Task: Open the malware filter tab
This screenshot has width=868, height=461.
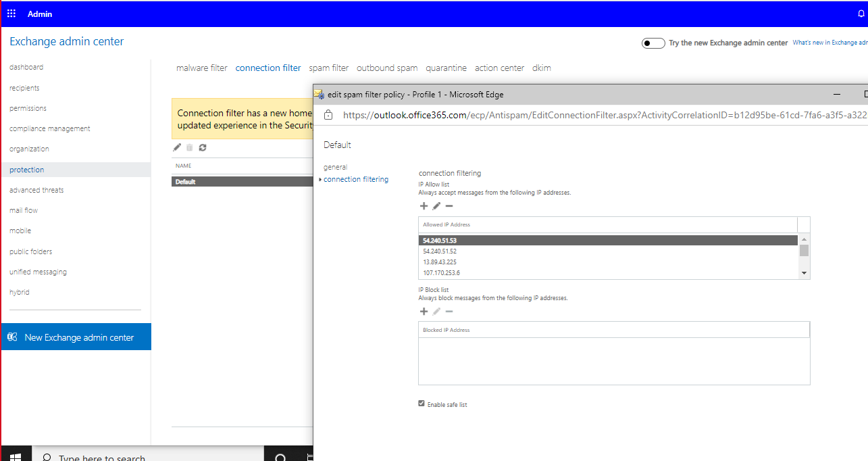Action: tap(202, 68)
